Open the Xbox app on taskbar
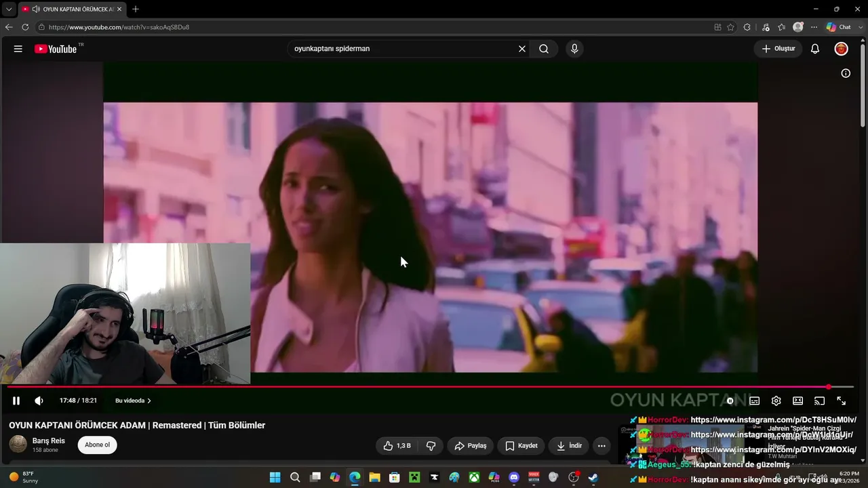 tap(474, 477)
